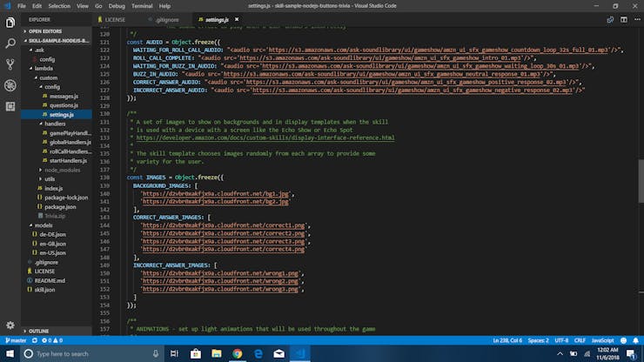Viewport: 644px width, 362px height.
Task: Open Mail app from taskbar
Action: pyautogui.click(x=279, y=354)
